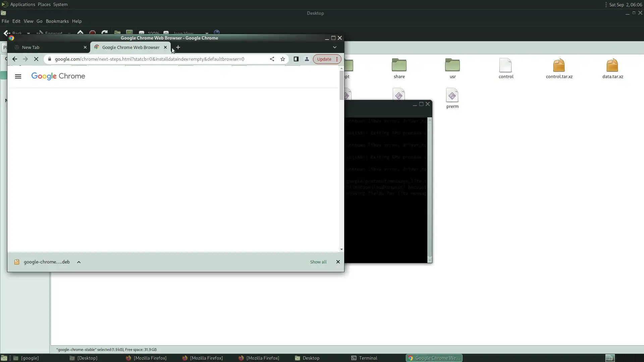Expand google-chrome deb download options arrow
The image size is (644, 362).
pos(79,262)
